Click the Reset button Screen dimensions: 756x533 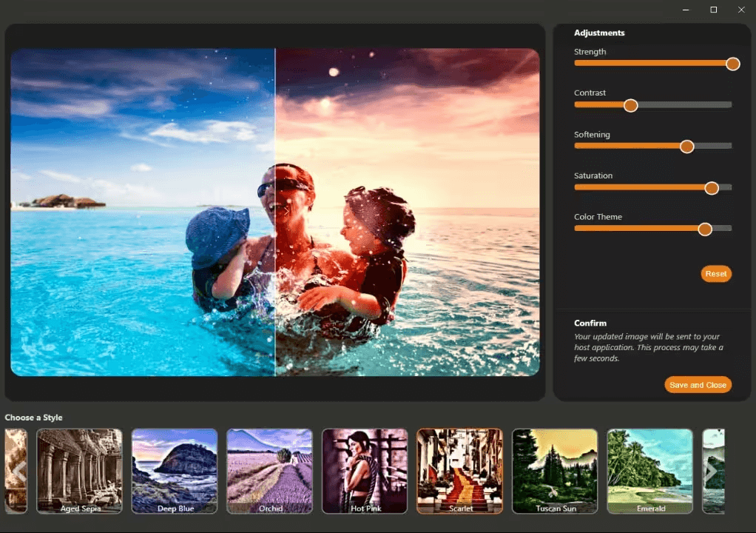(x=715, y=274)
